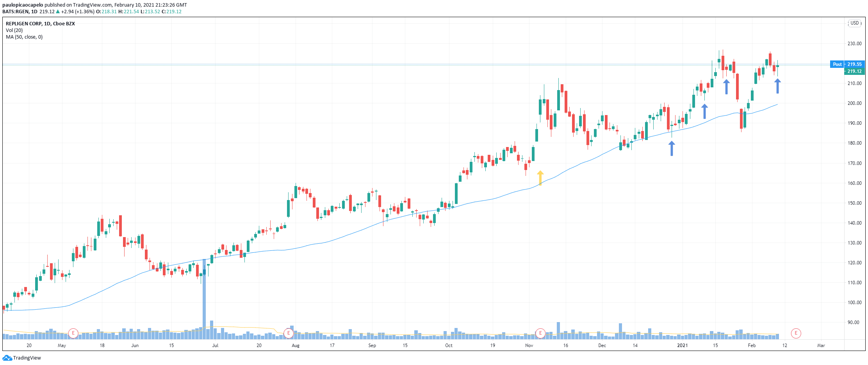
Task: Click the 170.00 price axis label
Action: (x=854, y=163)
